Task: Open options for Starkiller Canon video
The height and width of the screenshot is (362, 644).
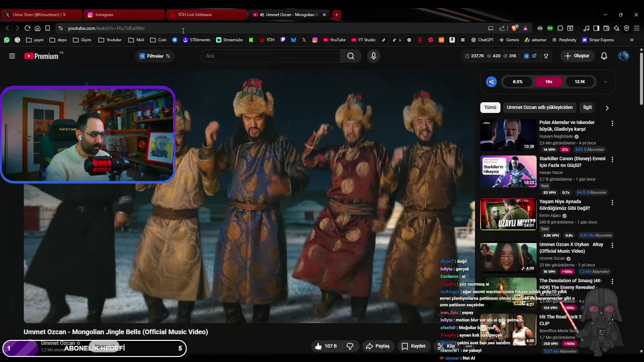Action: point(612,159)
